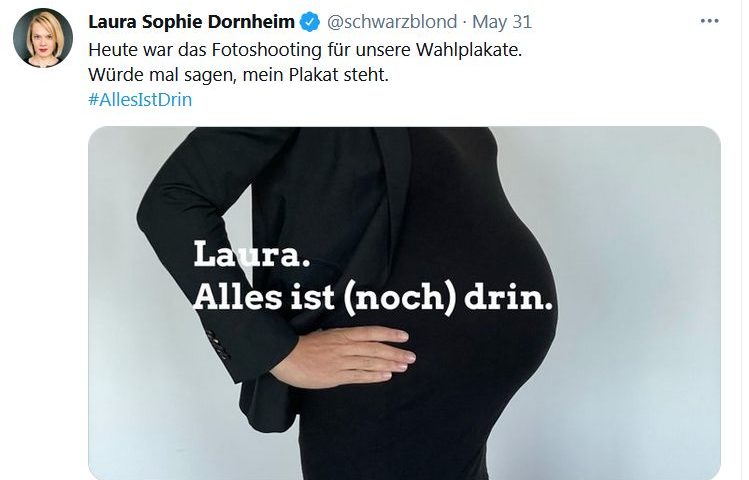
Task: Click the 'Laura.' caption on the image
Action: pos(252,255)
